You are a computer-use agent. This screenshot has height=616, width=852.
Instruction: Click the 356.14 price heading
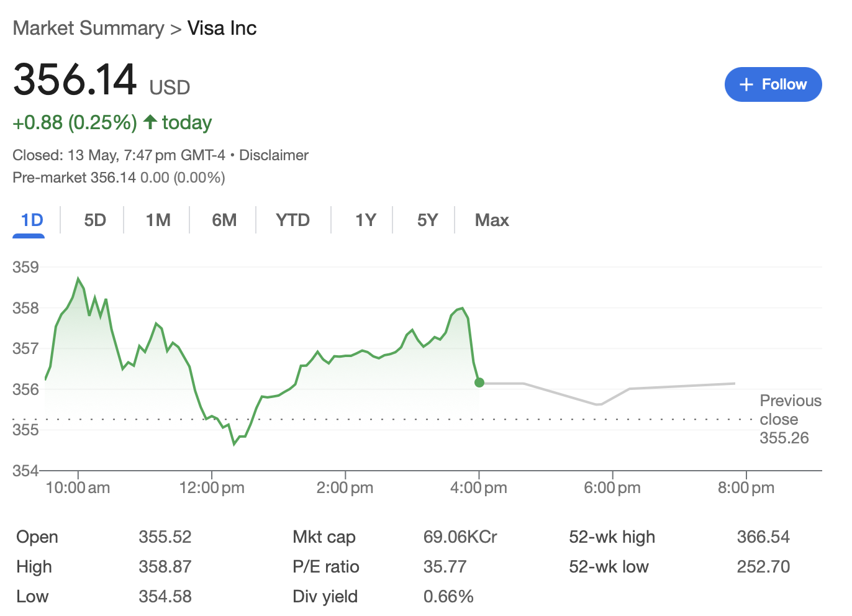pyautogui.click(x=75, y=79)
